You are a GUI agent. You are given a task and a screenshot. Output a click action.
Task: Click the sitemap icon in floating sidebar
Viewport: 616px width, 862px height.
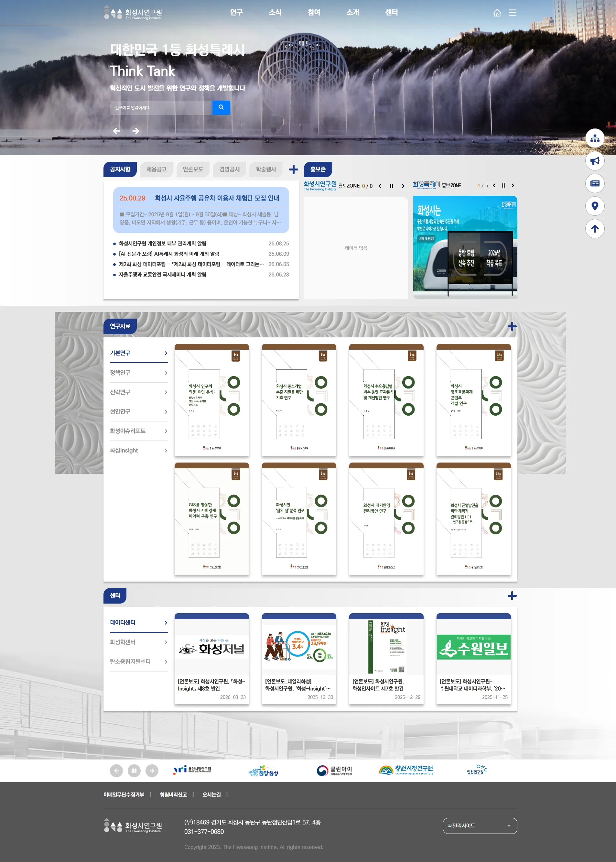[594, 138]
